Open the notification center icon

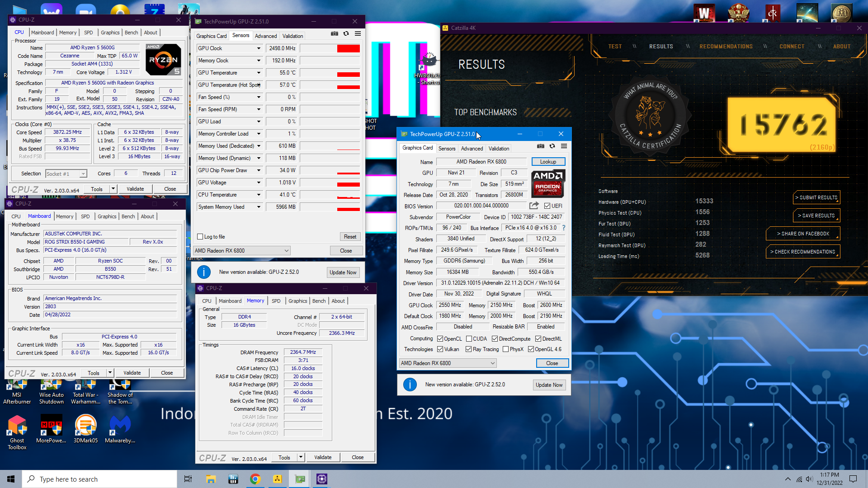tap(853, 479)
